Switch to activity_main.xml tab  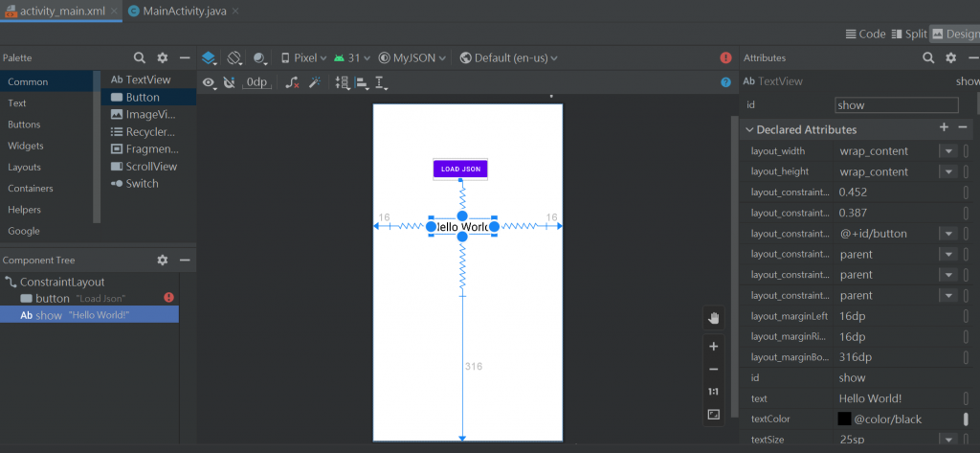pos(62,11)
